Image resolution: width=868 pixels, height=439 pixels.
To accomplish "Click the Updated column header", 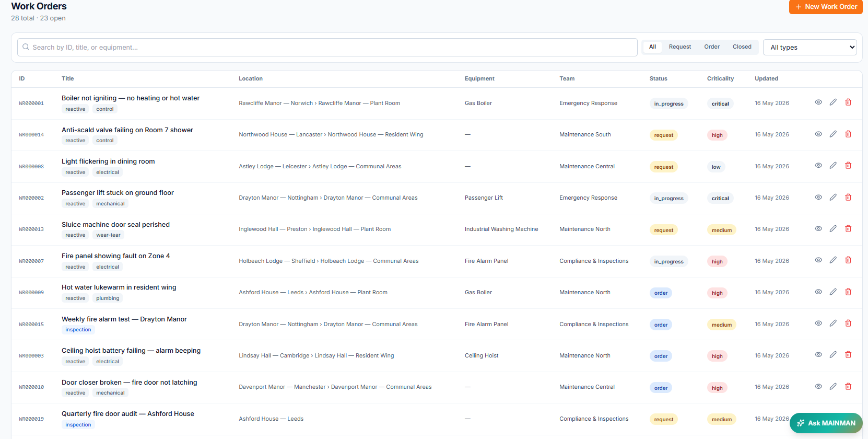I will pos(766,78).
